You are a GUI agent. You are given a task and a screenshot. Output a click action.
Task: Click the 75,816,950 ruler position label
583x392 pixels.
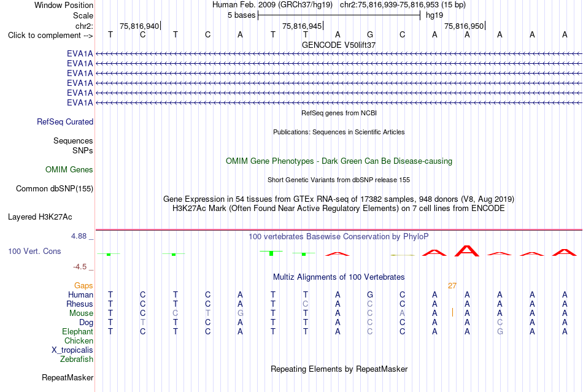pos(464,26)
